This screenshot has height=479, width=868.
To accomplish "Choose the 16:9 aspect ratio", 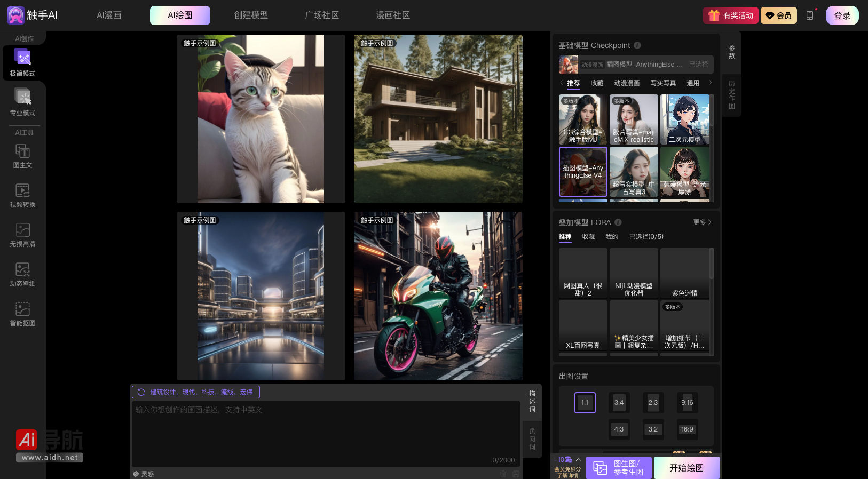I will 687,429.
